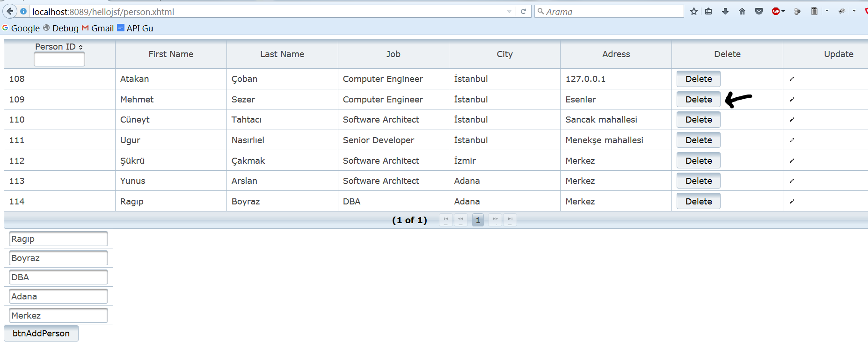
Task: Click the last name field containing Boyraz
Action: tap(58, 258)
